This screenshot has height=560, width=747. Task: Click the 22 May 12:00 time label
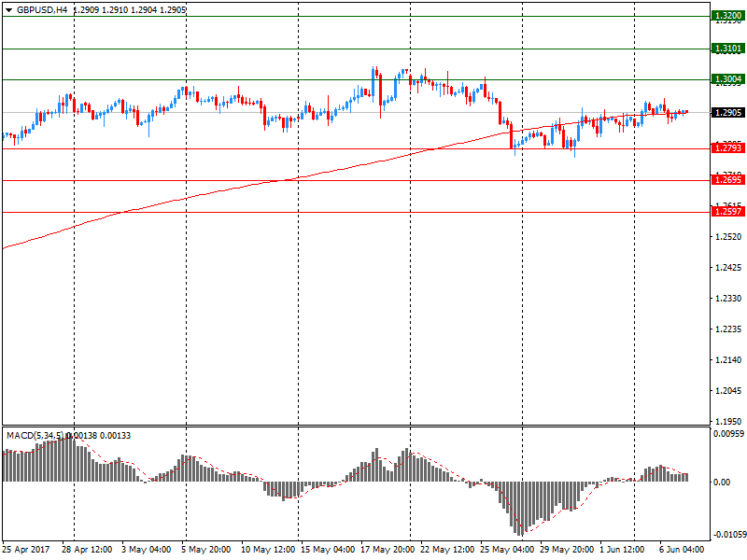447,550
